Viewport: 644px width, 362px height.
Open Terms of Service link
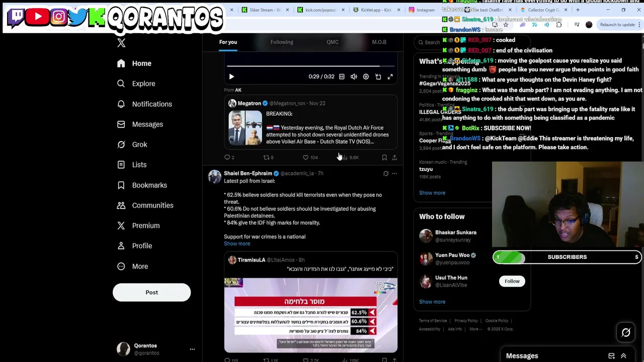[433, 321]
